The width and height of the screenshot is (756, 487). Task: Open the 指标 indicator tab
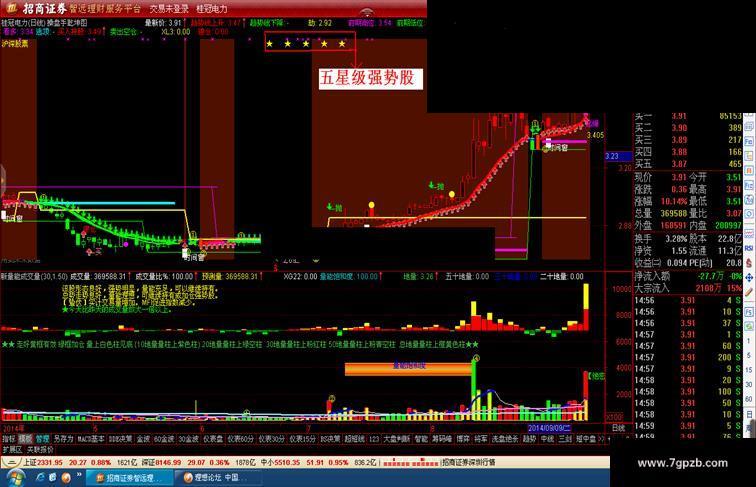[x=8, y=439]
